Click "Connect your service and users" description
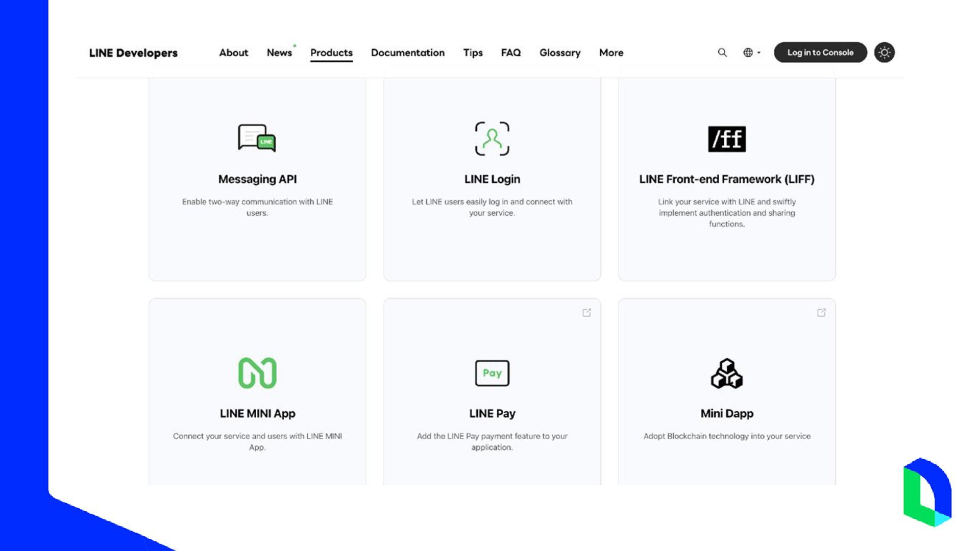Viewport: 980px width, 551px height. (257, 441)
